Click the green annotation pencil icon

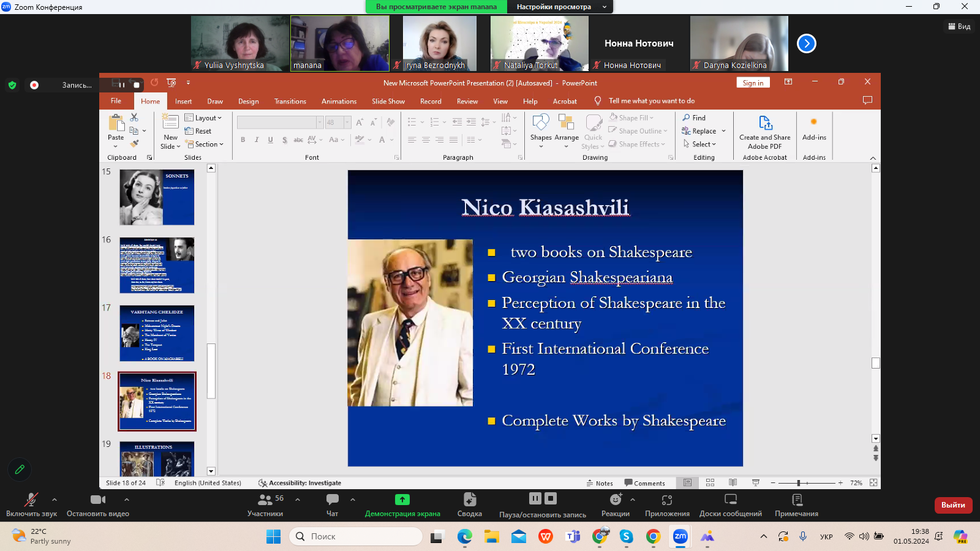click(x=20, y=470)
